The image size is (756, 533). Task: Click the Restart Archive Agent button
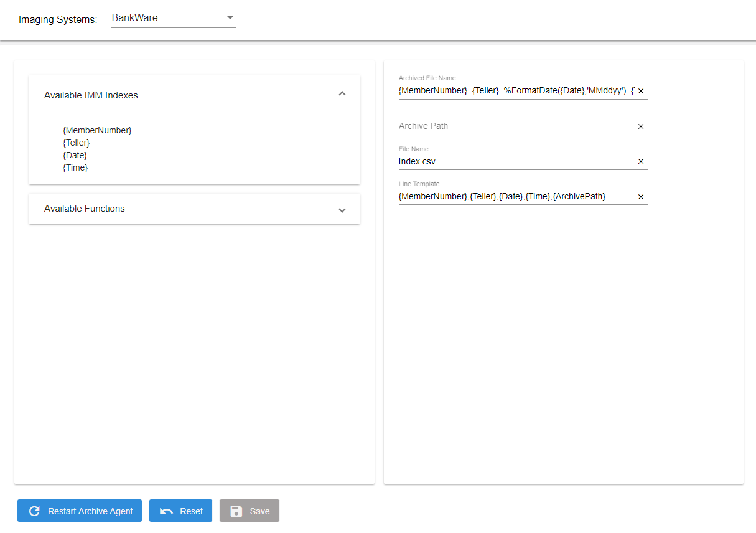pos(80,511)
